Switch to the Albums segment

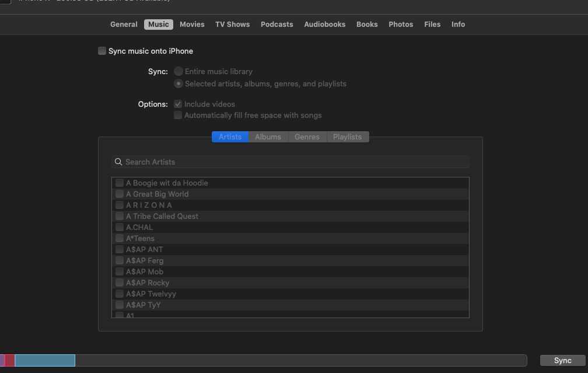(x=268, y=137)
